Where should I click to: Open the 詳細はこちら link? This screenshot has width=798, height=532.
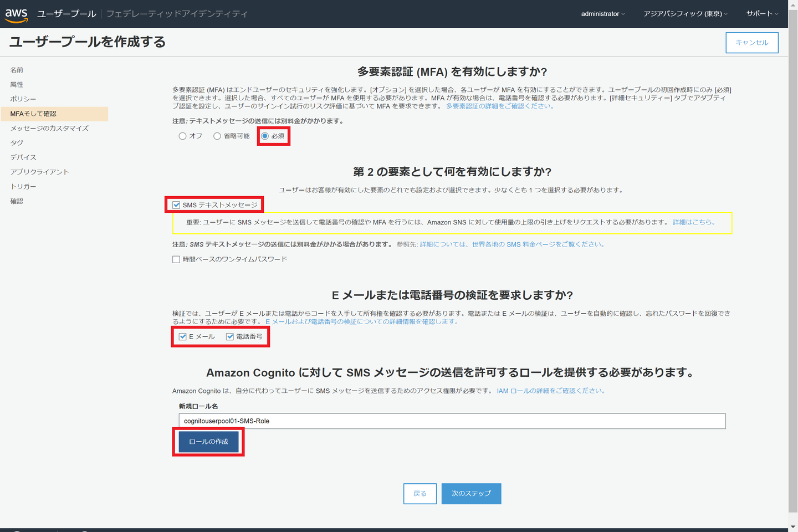coord(694,222)
